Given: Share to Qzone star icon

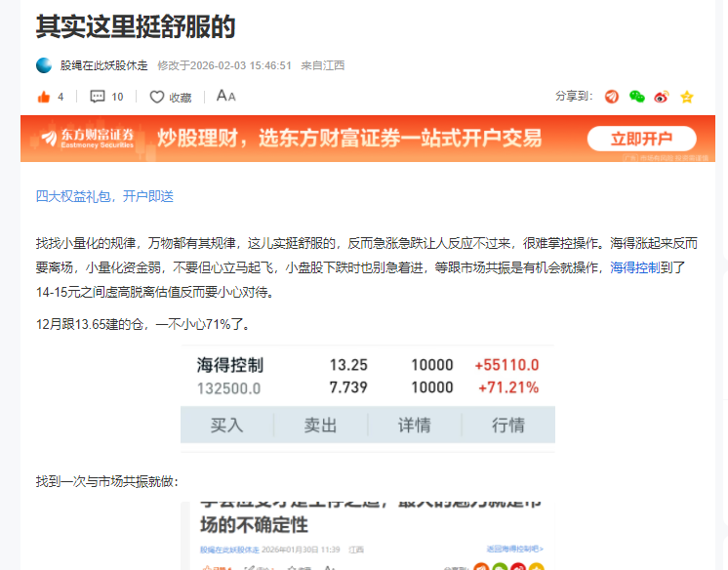Looking at the screenshot, I should tap(687, 97).
